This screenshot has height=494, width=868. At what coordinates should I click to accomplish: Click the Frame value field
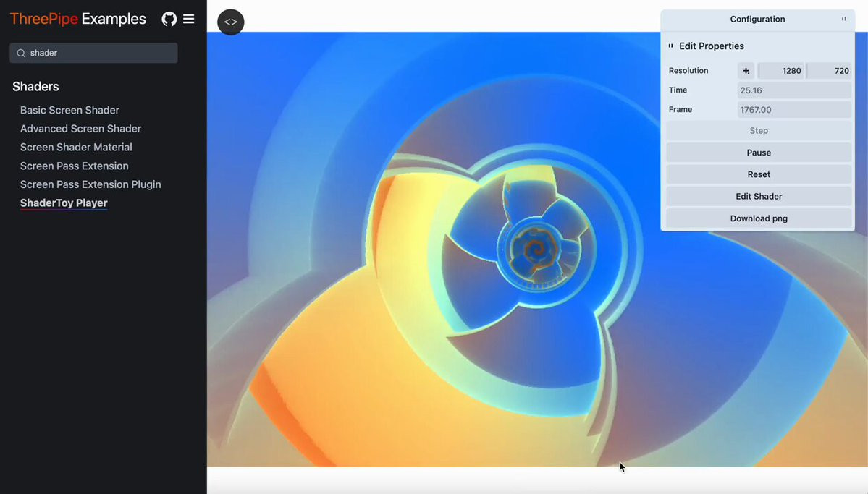click(794, 109)
